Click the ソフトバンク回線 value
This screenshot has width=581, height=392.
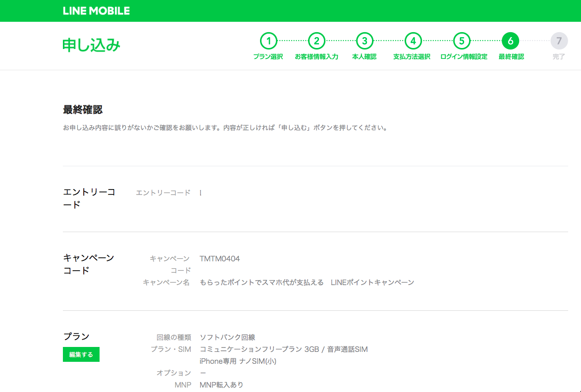[227, 337]
